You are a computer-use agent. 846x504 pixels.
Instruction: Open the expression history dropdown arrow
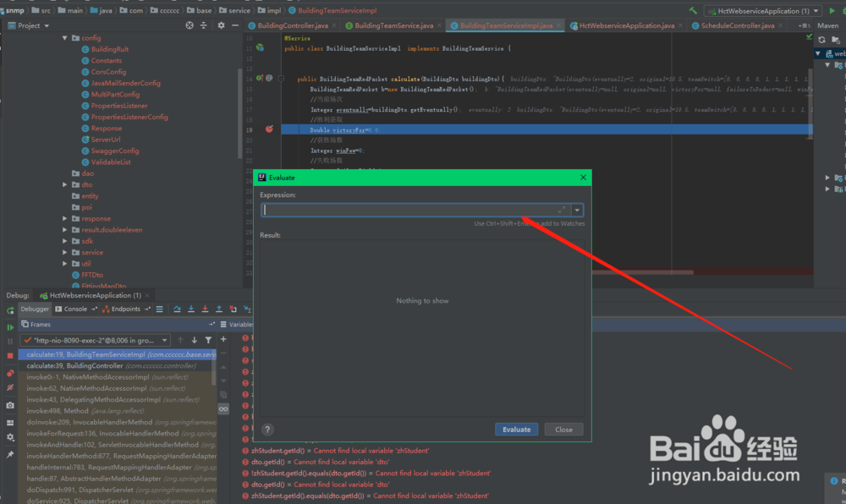tap(577, 211)
